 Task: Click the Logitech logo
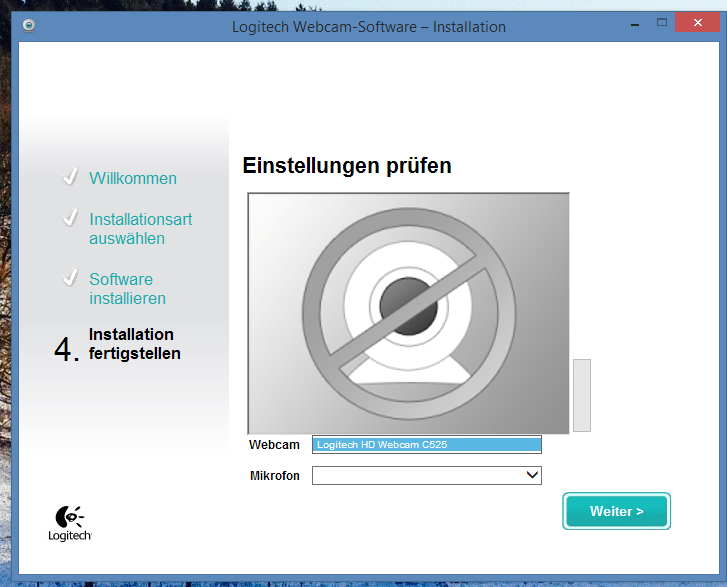(x=70, y=523)
